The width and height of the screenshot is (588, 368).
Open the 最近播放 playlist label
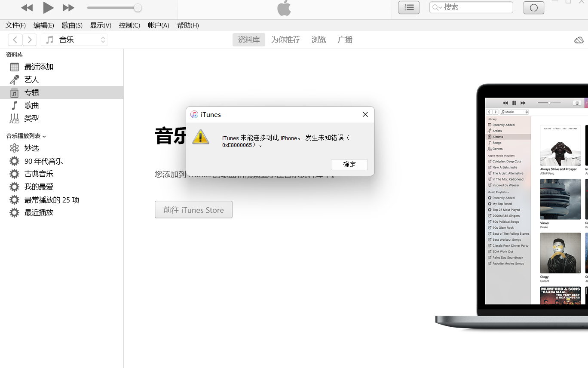coord(39,212)
